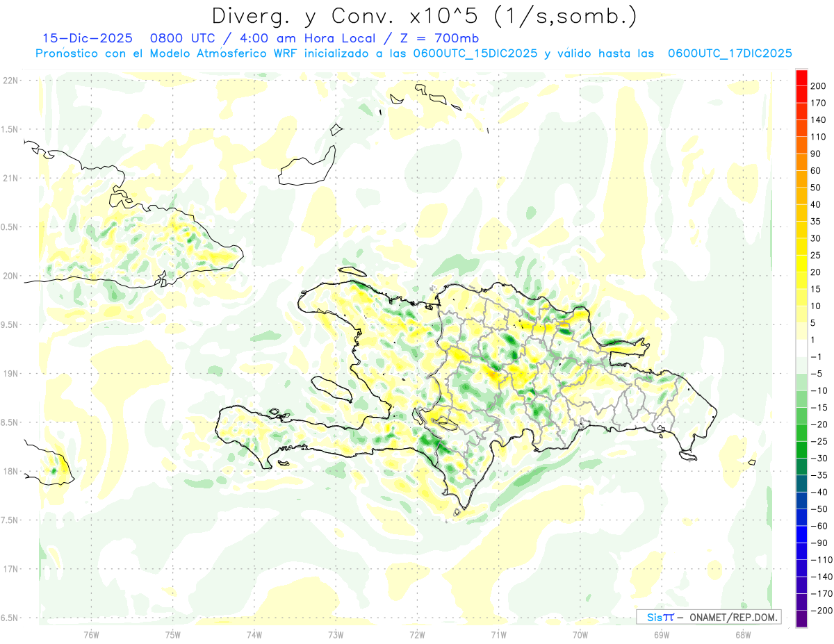Click 'Pronostico con el Modelo Atmosferico WRF' text

click(167, 53)
